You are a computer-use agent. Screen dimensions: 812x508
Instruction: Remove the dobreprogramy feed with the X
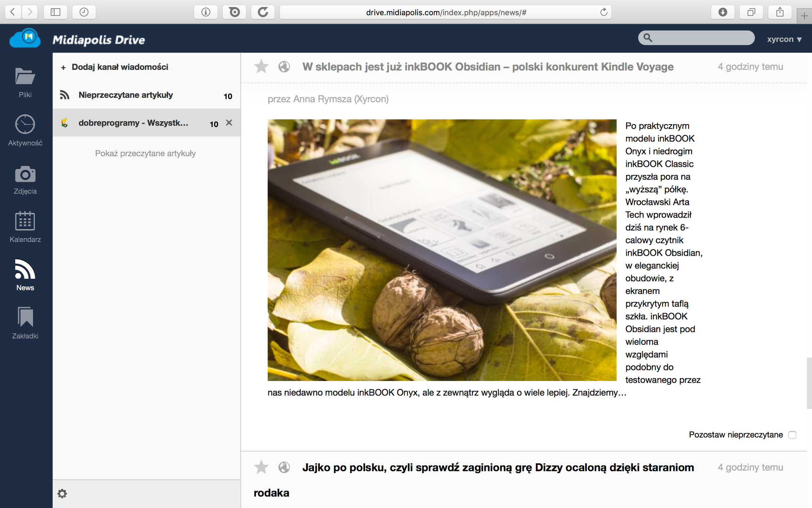pyautogui.click(x=229, y=123)
